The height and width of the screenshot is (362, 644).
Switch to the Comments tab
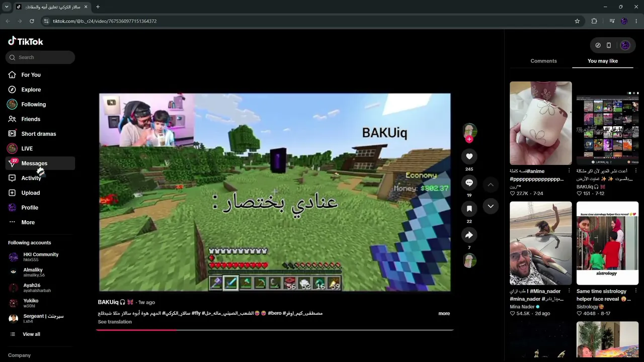coord(543,61)
